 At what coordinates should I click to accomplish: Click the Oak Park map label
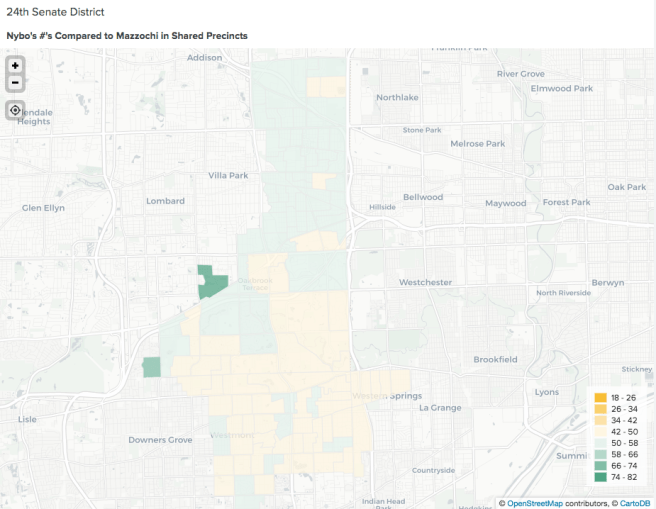(x=627, y=187)
